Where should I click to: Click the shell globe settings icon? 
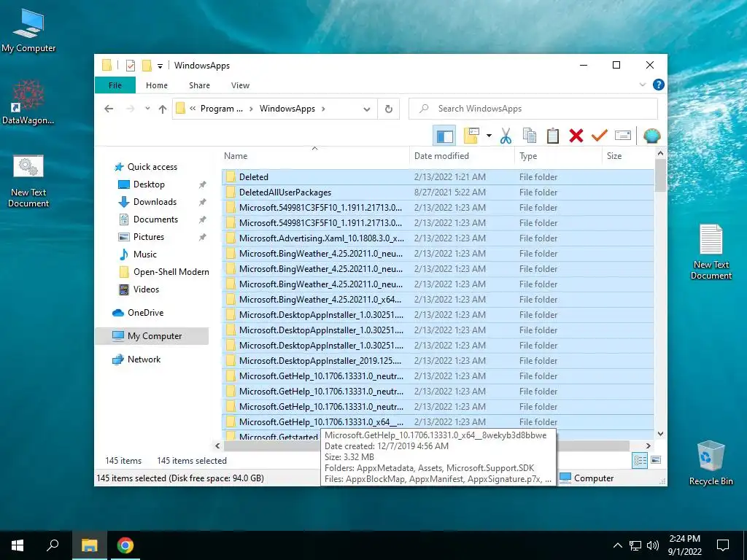click(651, 136)
